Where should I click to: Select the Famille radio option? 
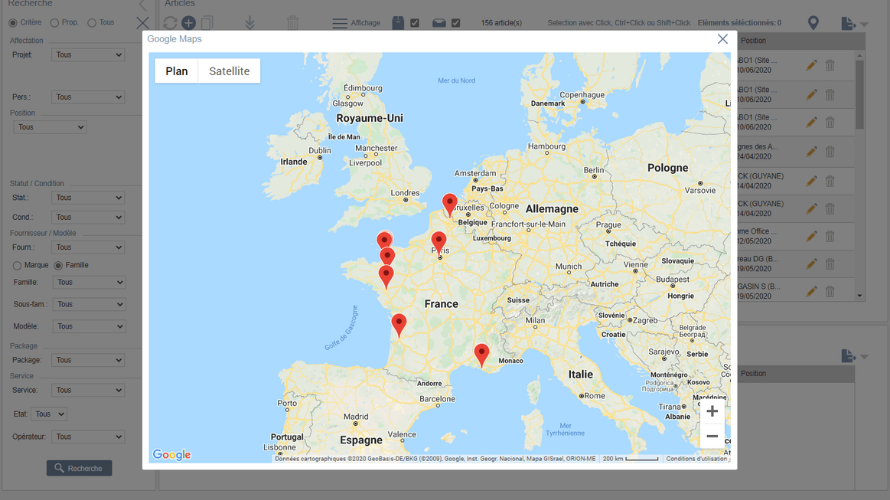click(58, 265)
